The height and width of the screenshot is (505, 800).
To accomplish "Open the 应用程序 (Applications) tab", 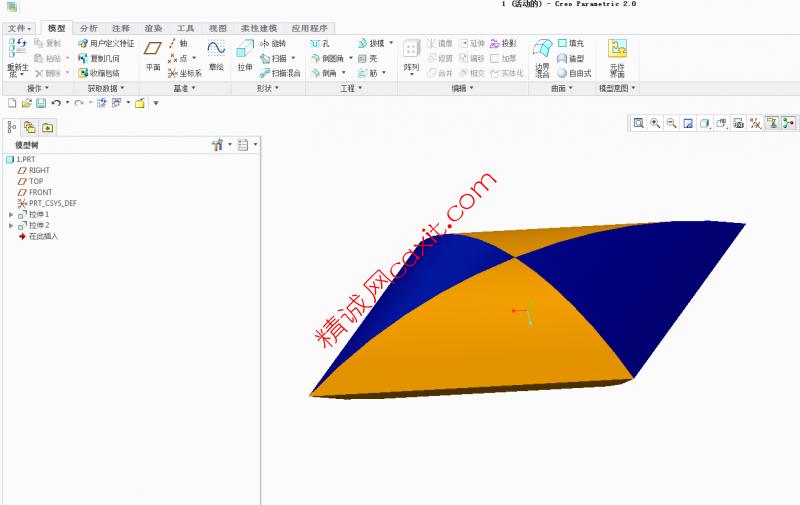I will pyautogui.click(x=309, y=28).
